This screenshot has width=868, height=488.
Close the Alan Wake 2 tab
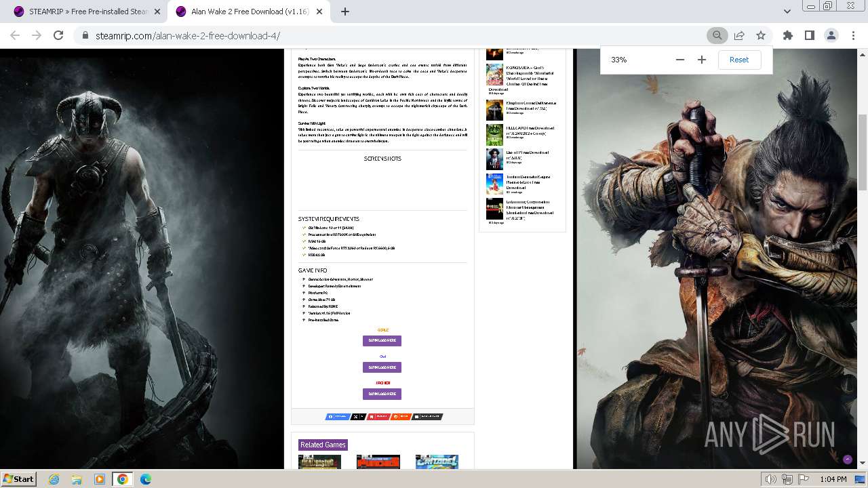[319, 12]
